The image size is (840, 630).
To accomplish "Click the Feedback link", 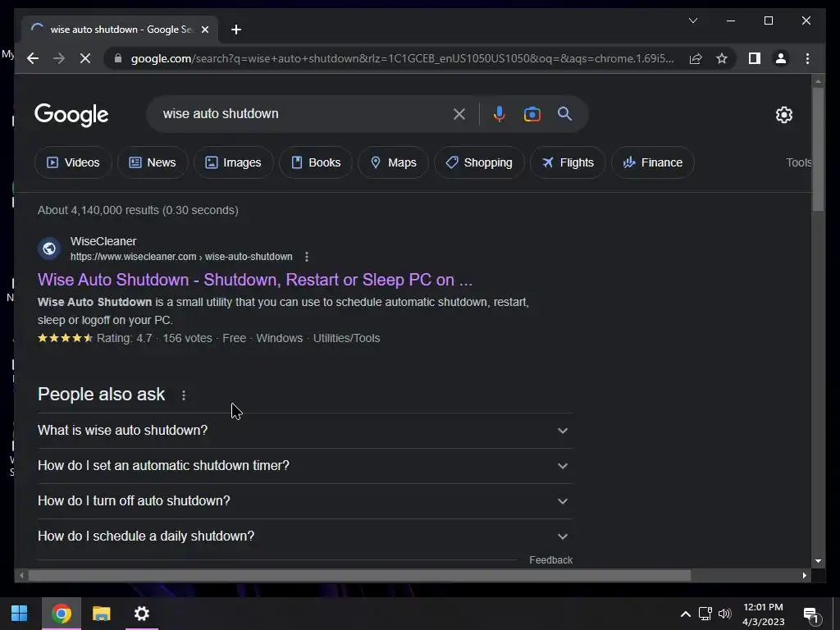I will (550, 559).
